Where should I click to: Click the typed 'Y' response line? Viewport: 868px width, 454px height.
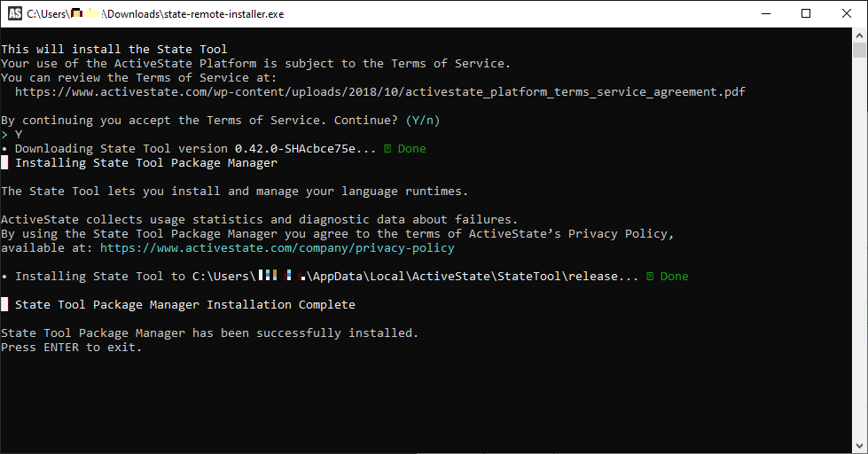click(12, 135)
